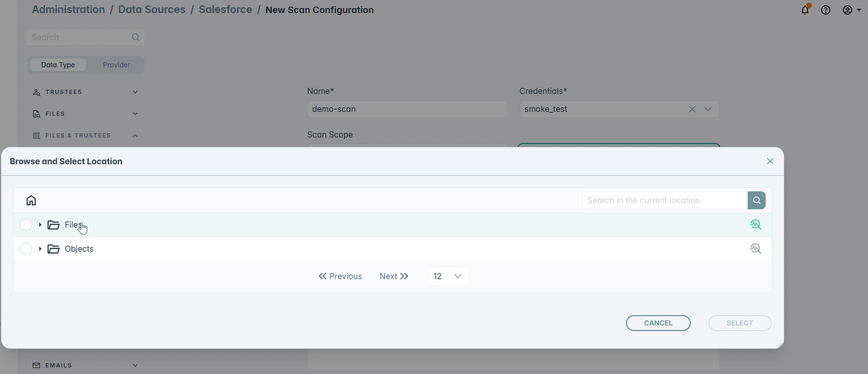This screenshot has width=868, height=374.
Task: Select the Objects radio button
Action: click(26, 249)
